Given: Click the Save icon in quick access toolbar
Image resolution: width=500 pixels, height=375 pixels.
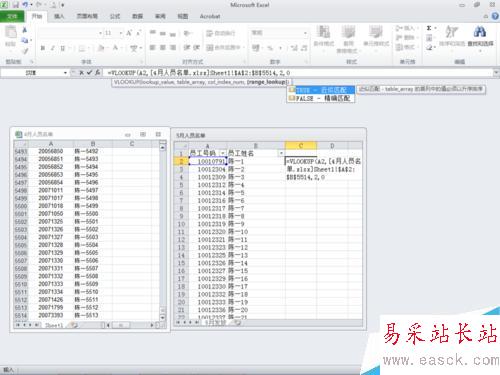Looking at the screenshot, I should click(15, 5).
